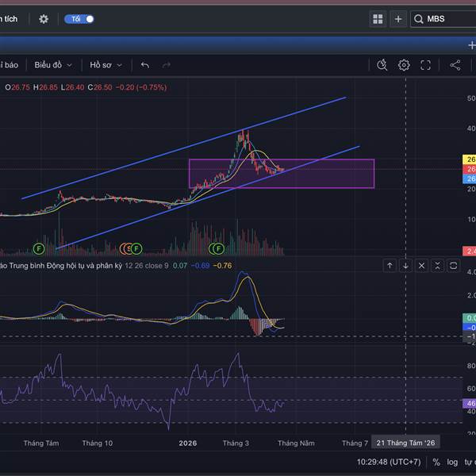The height and width of the screenshot is (476, 476).
Task: Click the 2026 time axis label
Action: (187, 443)
